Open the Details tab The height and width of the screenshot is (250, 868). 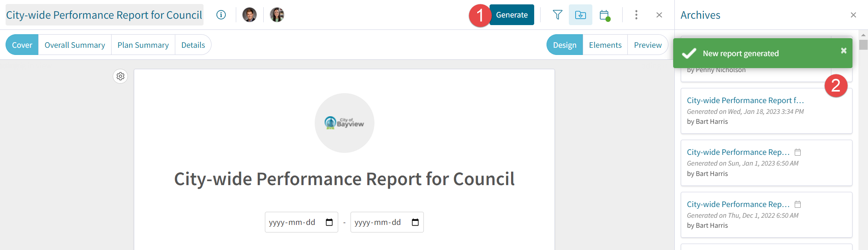pyautogui.click(x=193, y=45)
